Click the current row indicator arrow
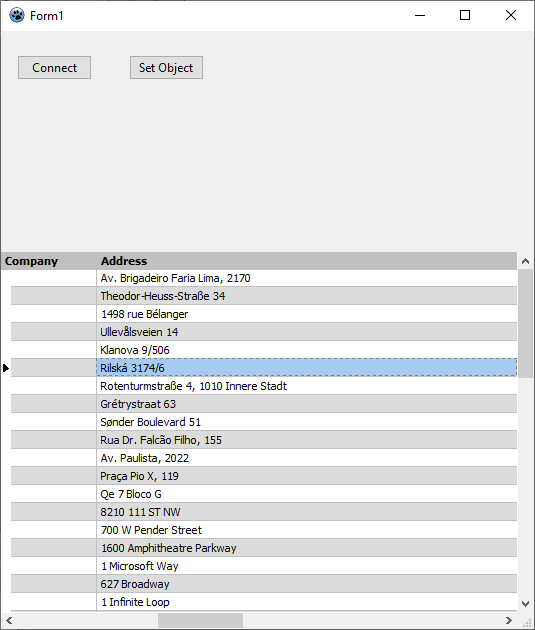Screen dimensions: 535x630 pos(6,368)
